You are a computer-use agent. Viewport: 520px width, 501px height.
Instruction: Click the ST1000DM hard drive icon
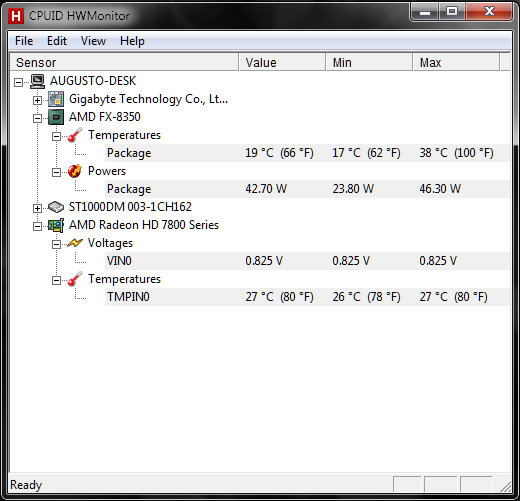[x=56, y=207]
